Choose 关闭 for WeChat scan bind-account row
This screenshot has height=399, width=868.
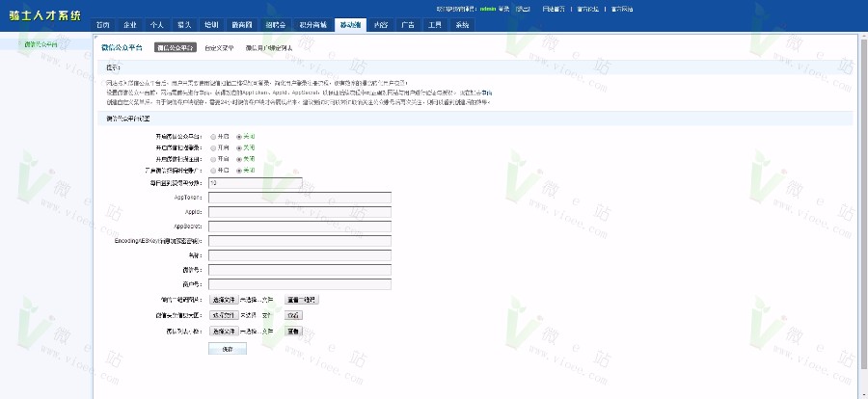[239, 171]
